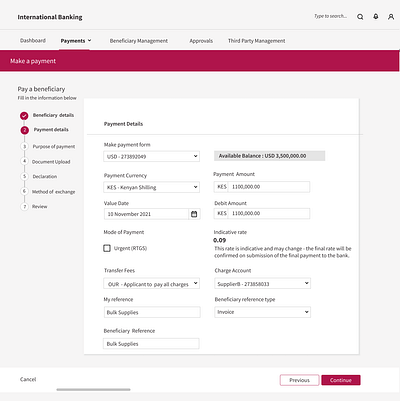Open the user profile icon

391,17
